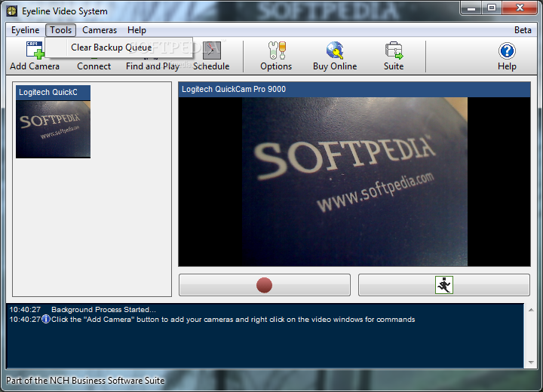Click "Background Process Started..." log line
This screenshot has height=392, width=543.
click(103, 310)
